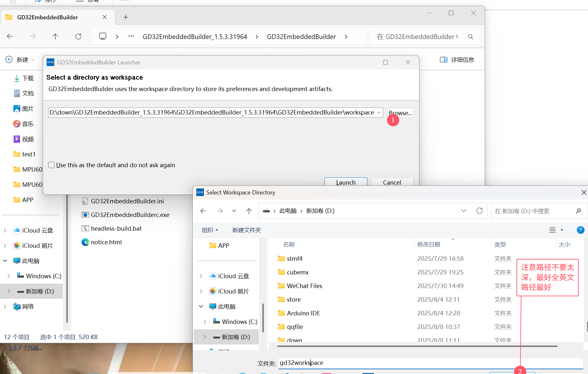Viewport: 588px width, 374px height.
Task: Select WeChat Files folder
Action: (x=304, y=286)
